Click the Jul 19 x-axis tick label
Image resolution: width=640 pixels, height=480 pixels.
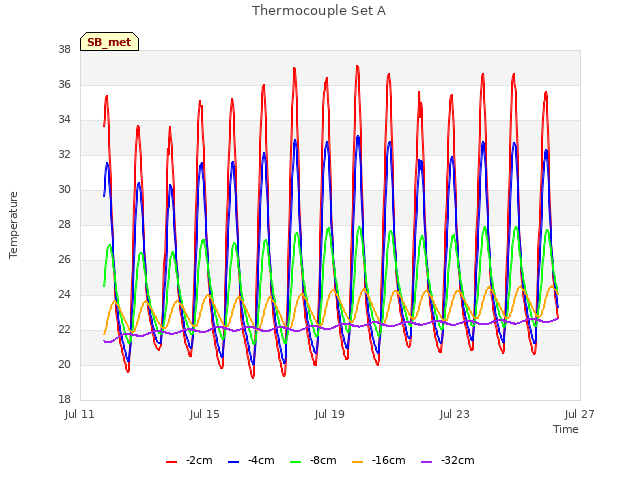(329, 414)
